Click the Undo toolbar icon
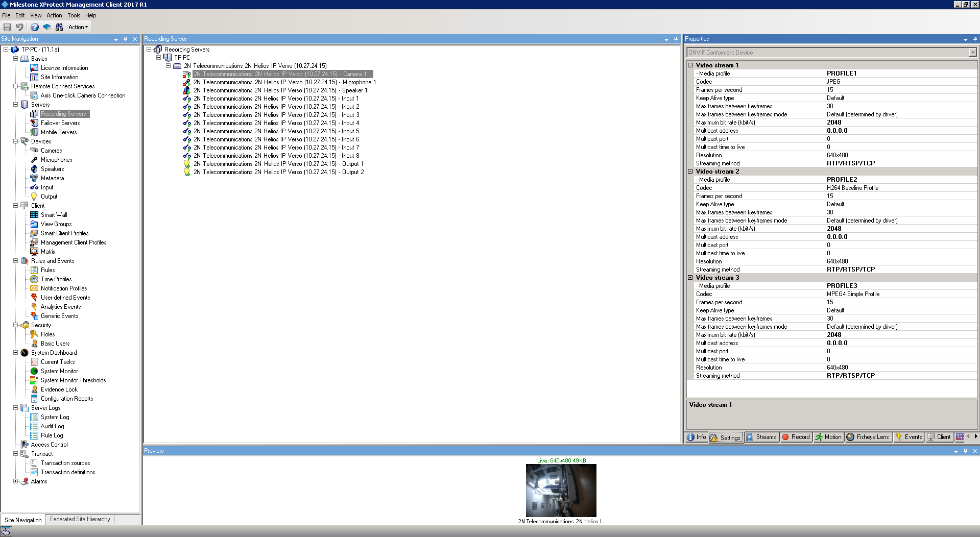 [x=19, y=27]
